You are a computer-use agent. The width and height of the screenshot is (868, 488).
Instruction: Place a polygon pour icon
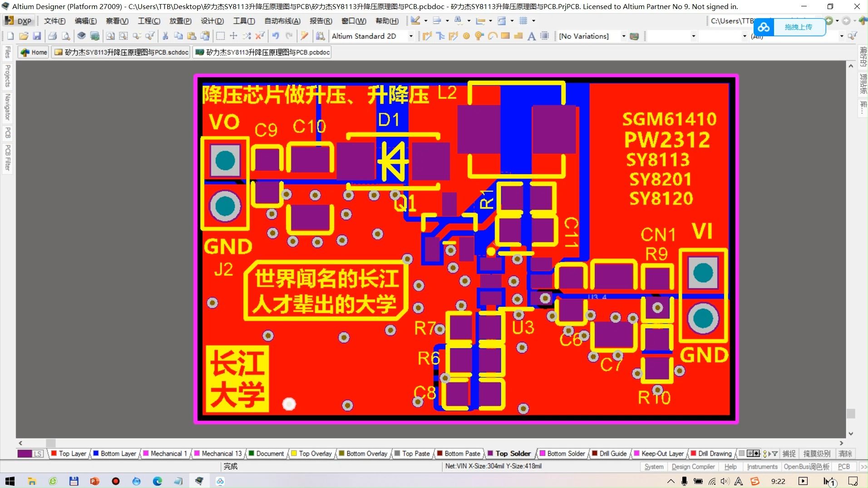pyautogui.click(x=518, y=36)
